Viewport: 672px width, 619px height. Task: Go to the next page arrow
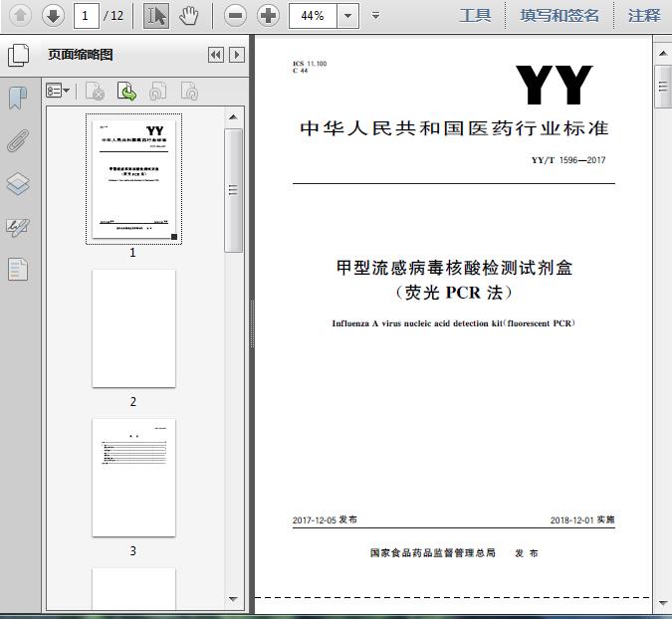(x=53, y=15)
